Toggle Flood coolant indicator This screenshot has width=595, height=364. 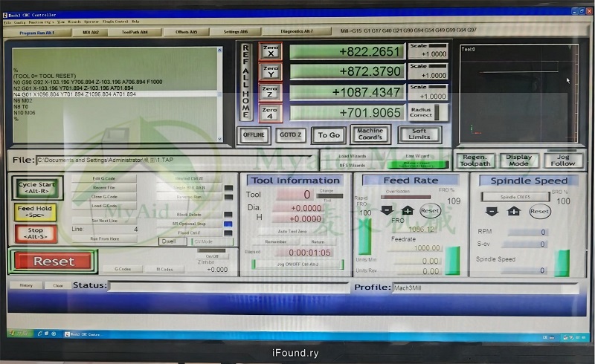coord(228,233)
